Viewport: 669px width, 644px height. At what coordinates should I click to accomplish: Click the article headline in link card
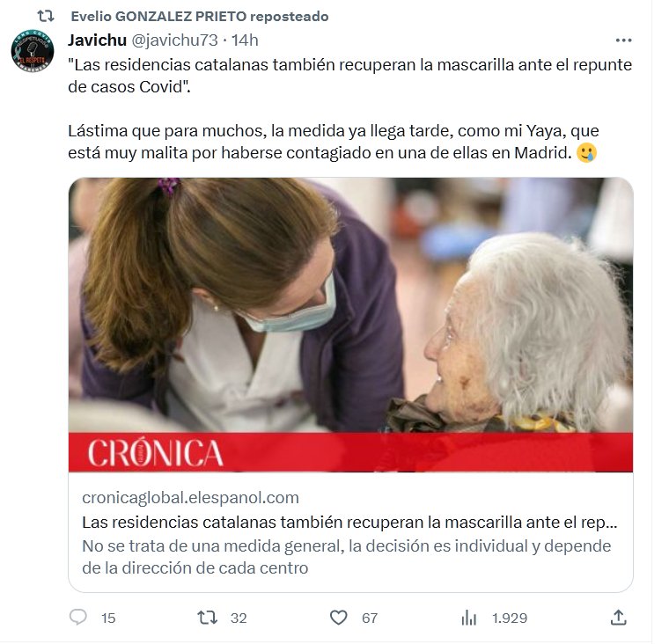pos(349,522)
